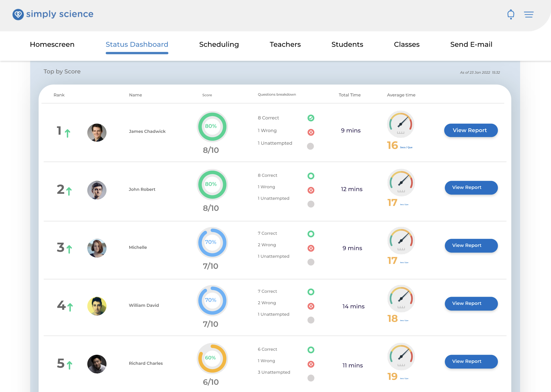Click Richard Charles's avatar photo
The height and width of the screenshot is (392, 551).
[97, 364]
